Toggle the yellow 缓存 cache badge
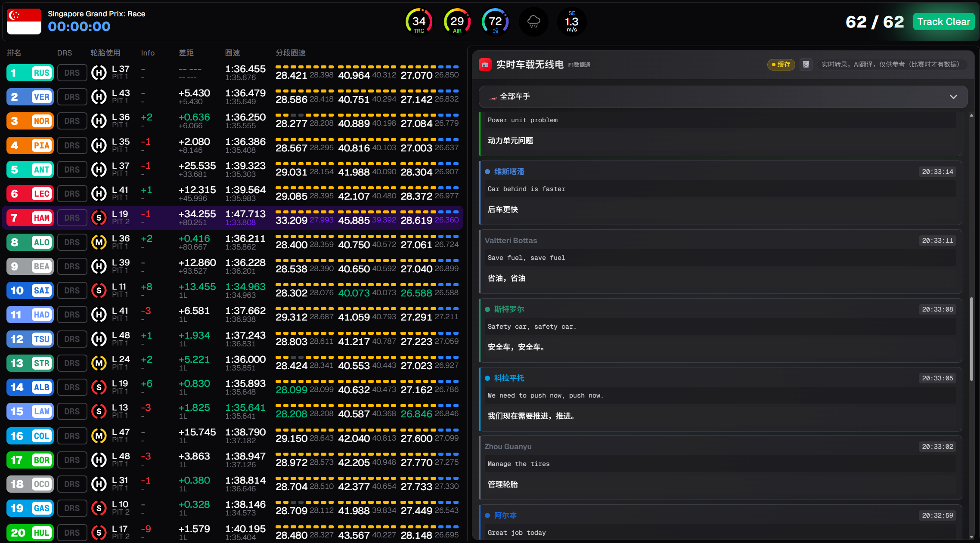 click(x=781, y=65)
